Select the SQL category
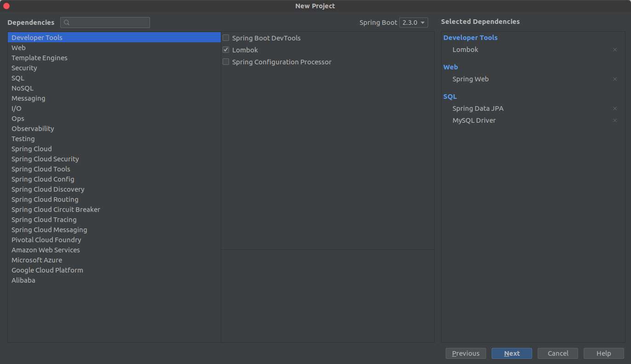 pyautogui.click(x=114, y=78)
